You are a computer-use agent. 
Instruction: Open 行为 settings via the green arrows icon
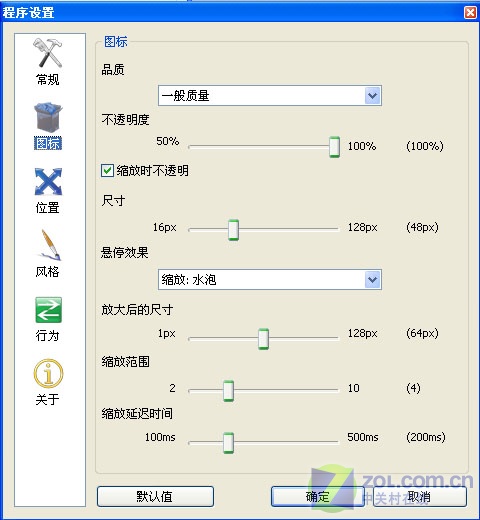click(x=48, y=310)
